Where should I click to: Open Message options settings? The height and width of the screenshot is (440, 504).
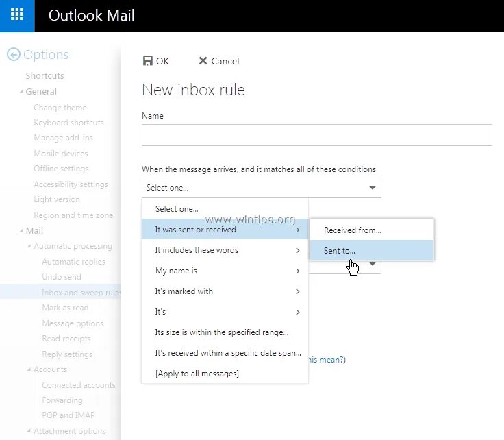point(73,323)
